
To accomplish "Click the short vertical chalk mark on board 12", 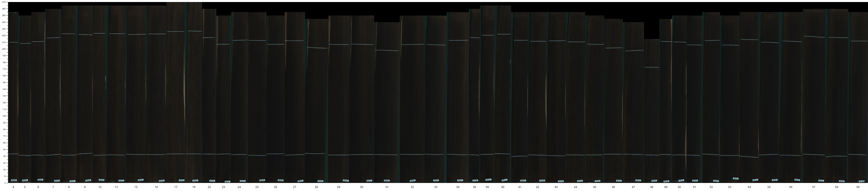I will coord(106,82).
